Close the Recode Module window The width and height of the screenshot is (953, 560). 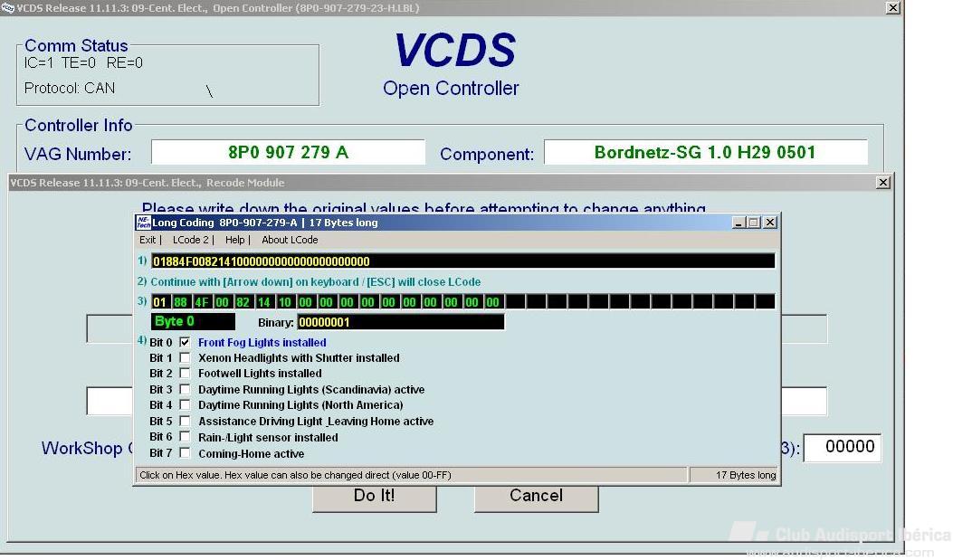click(x=883, y=182)
